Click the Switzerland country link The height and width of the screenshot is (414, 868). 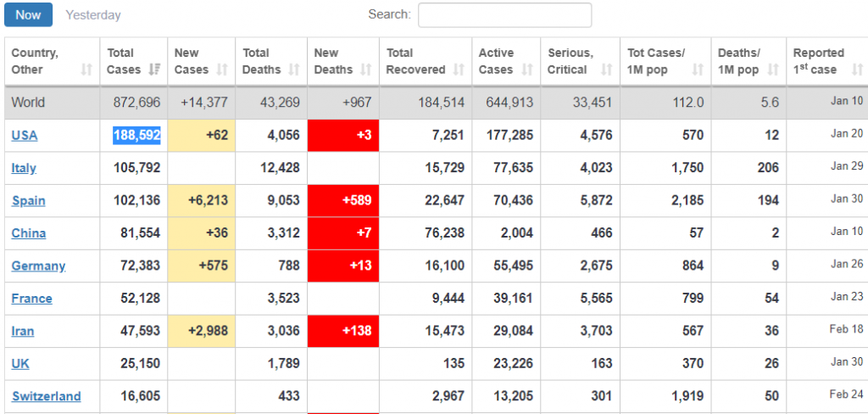click(47, 397)
